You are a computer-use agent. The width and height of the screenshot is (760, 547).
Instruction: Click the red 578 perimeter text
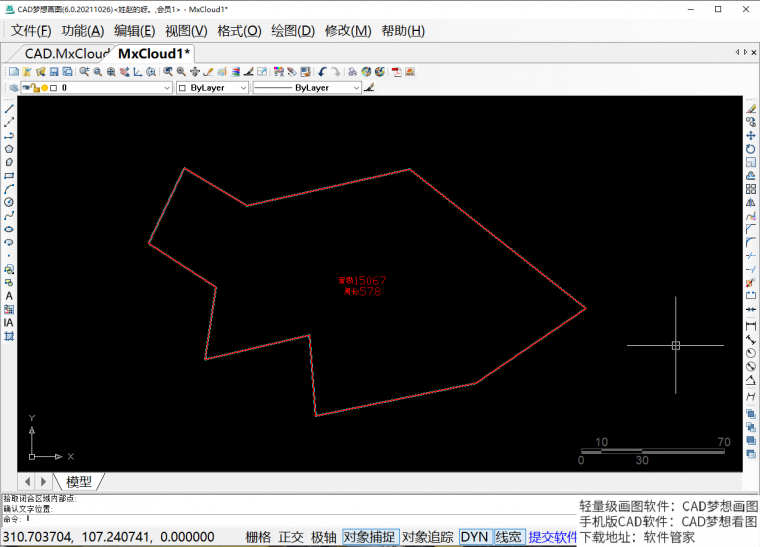pyautogui.click(x=370, y=292)
